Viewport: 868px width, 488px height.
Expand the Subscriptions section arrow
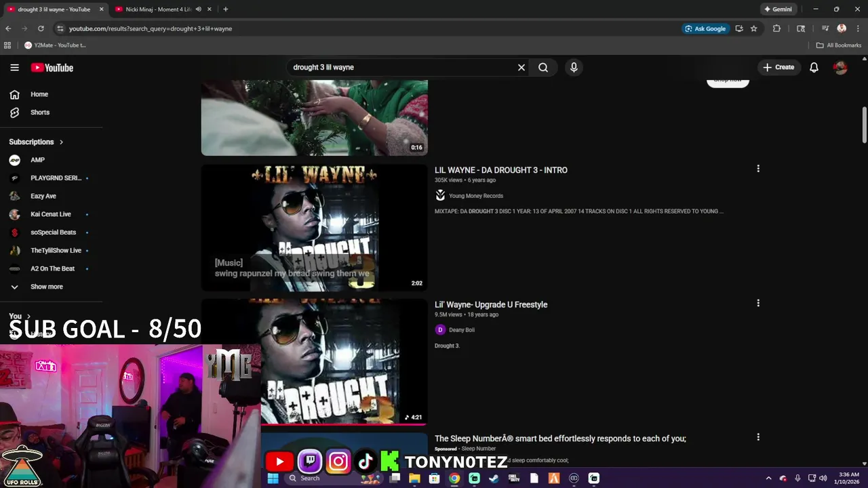coord(61,142)
